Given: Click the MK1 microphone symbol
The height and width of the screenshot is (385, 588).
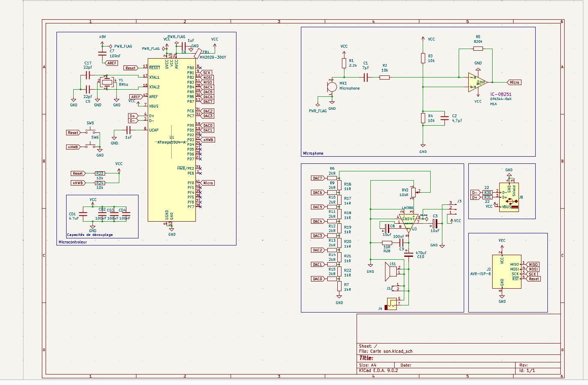Looking at the screenshot, I should tap(332, 87).
